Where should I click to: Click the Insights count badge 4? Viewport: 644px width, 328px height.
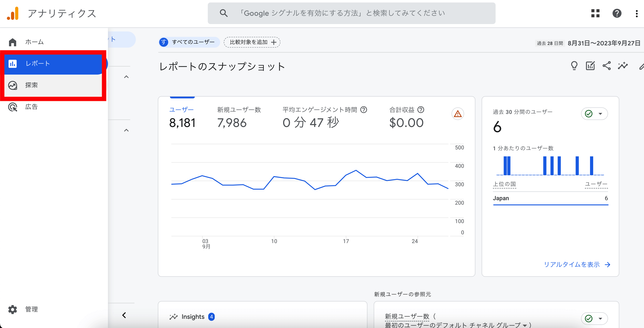(212, 317)
